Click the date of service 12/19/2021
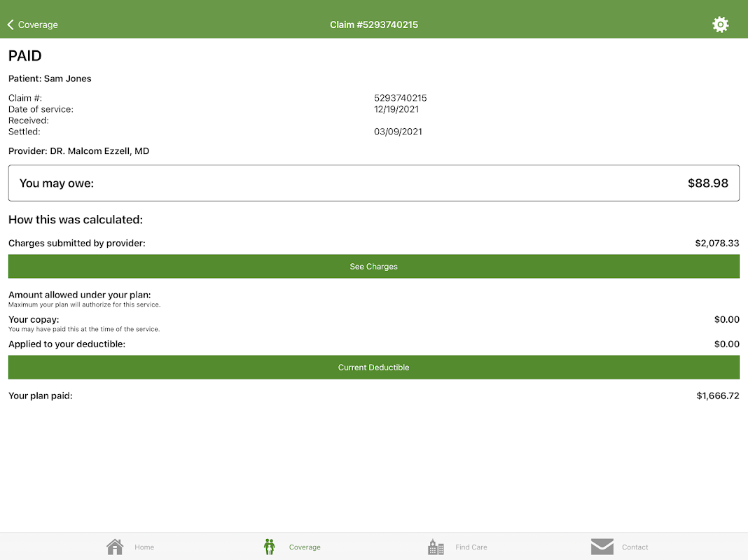 [396, 109]
